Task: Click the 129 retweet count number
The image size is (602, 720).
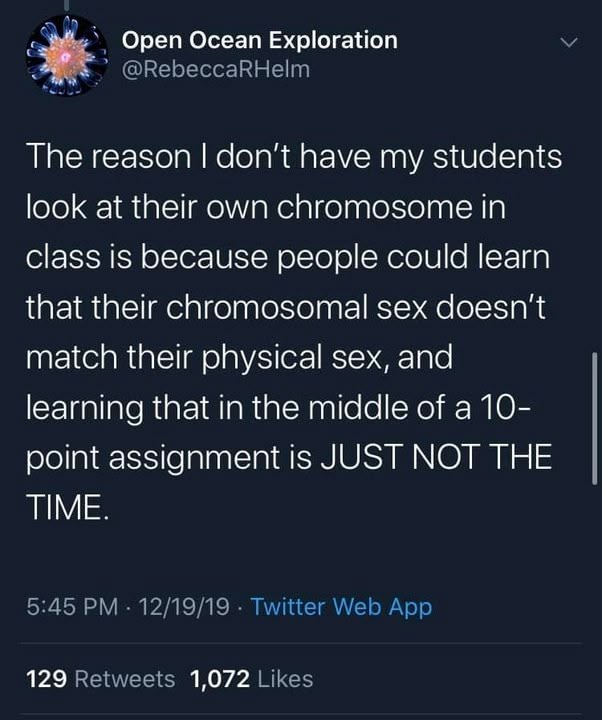Action: (x=45, y=679)
